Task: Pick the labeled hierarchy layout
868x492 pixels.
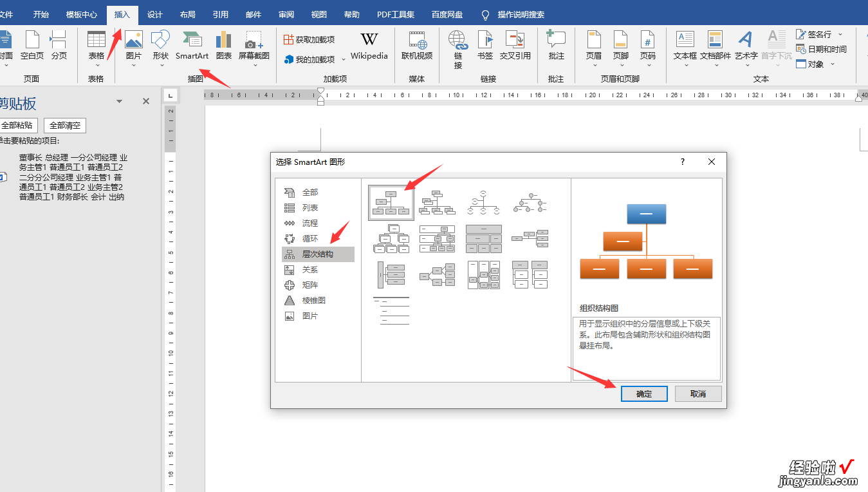Action: pyautogui.click(x=438, y=238)
